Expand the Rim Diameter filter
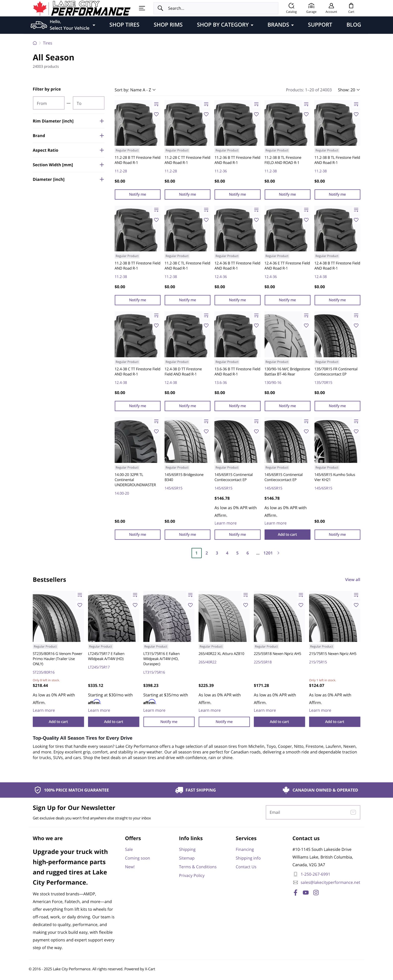This screenshot has width=393, height=980. [102, 121]
